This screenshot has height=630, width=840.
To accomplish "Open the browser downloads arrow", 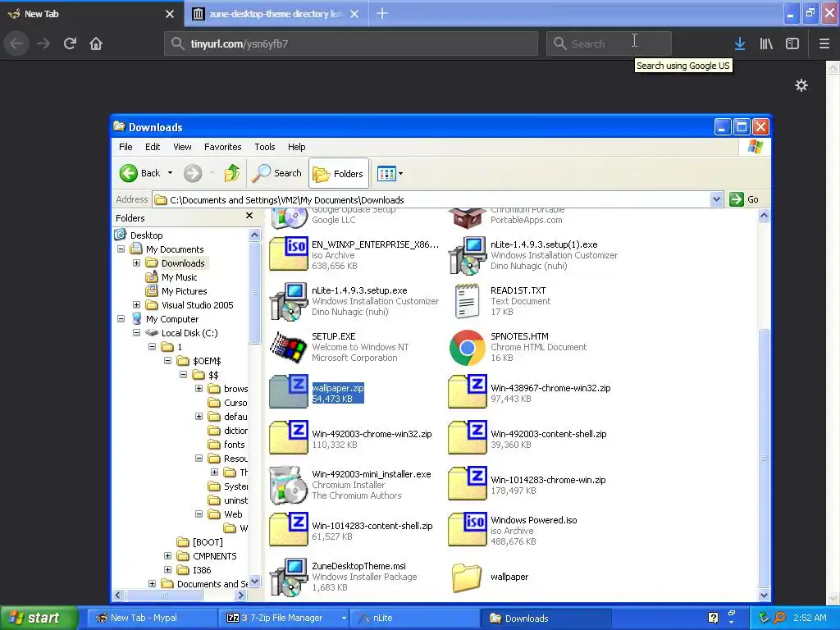I will coord(740,43).
